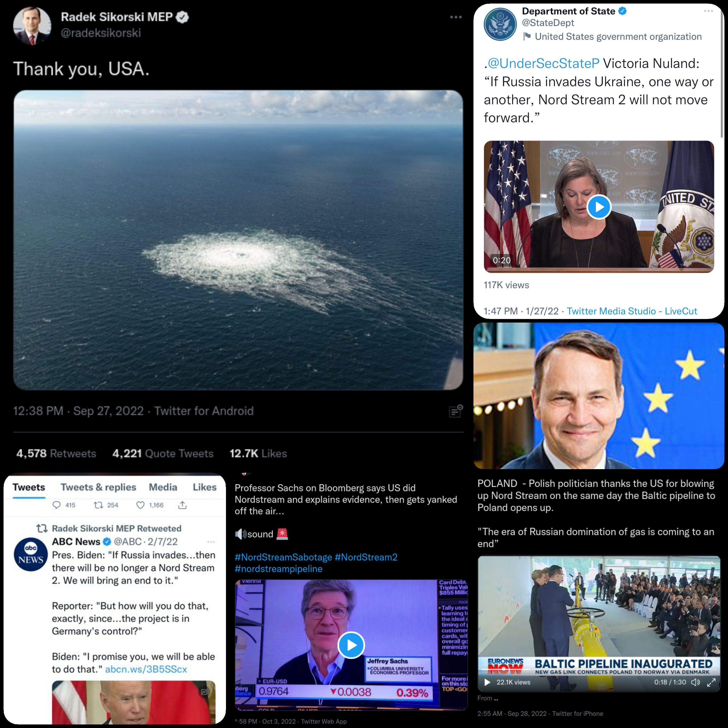Expand the Euronews video to fullscreen
Viewport: 728px width, 728px height.
tap(711, 682)
